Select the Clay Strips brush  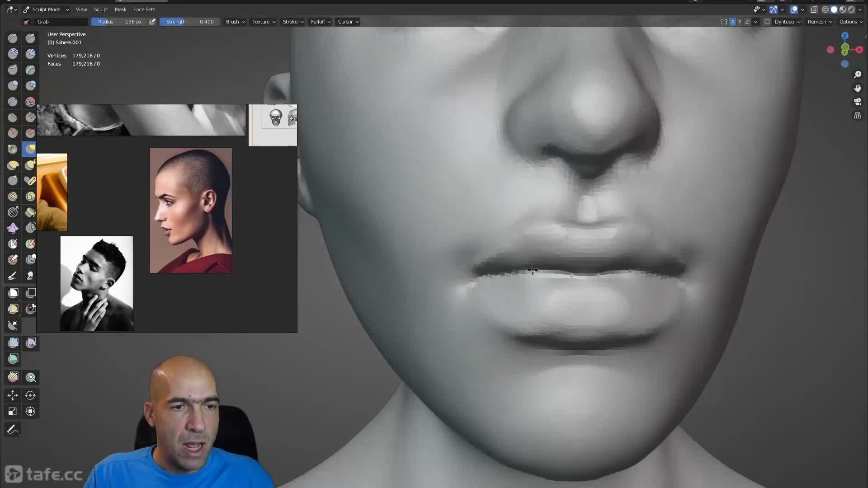point(30,54)
